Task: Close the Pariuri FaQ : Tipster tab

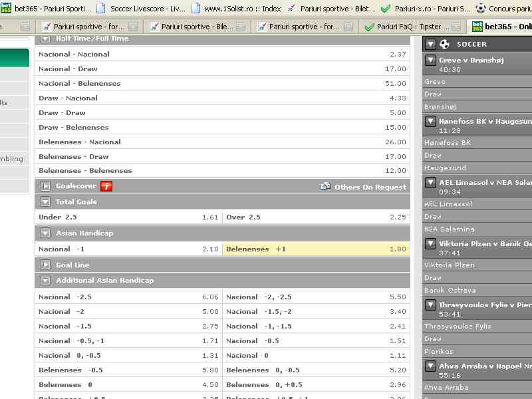Action: pyautogui.click(x=456, y=27)
